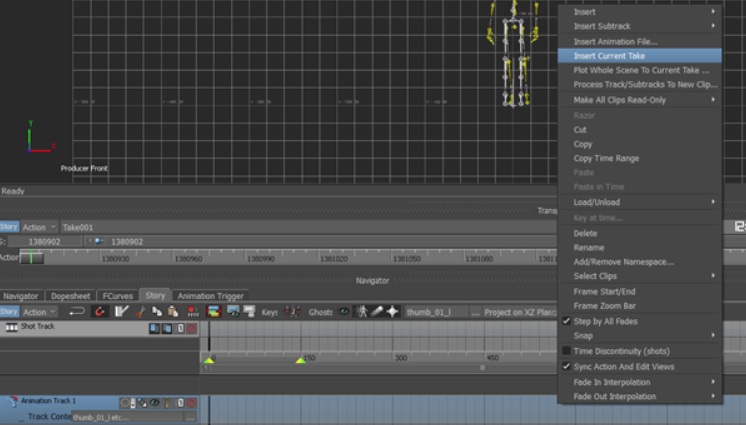Viewport: 746px width, 425px height.
Task: Choose Insert Current Take
Action: tap(640, 56)
